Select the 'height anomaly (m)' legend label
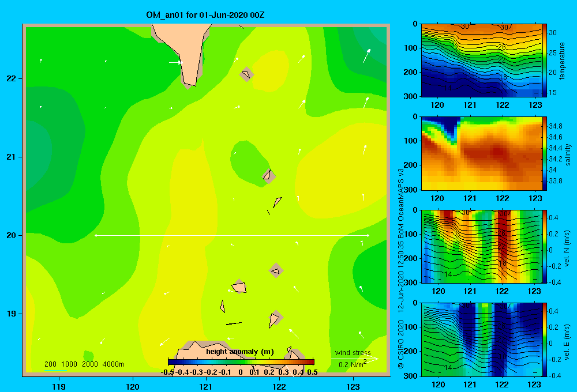 [240, 352]
